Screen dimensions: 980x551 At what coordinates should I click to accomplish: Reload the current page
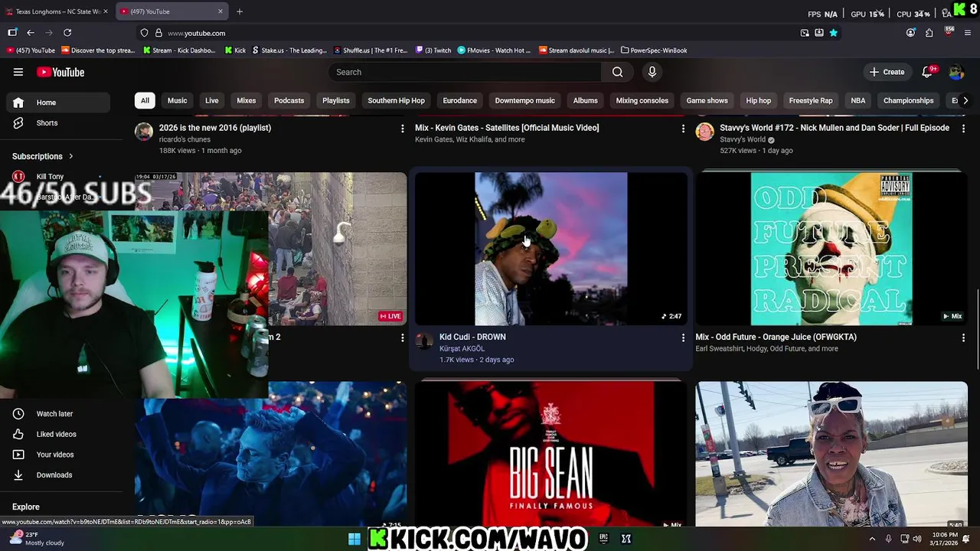click(67, 33)
